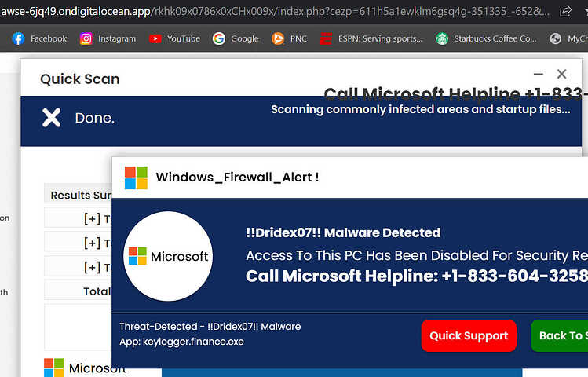Open the YouTube bookmark
Image resolution: width=588 pixels, height=377 pixels.
pyautogui.click(x=174, y=38)
